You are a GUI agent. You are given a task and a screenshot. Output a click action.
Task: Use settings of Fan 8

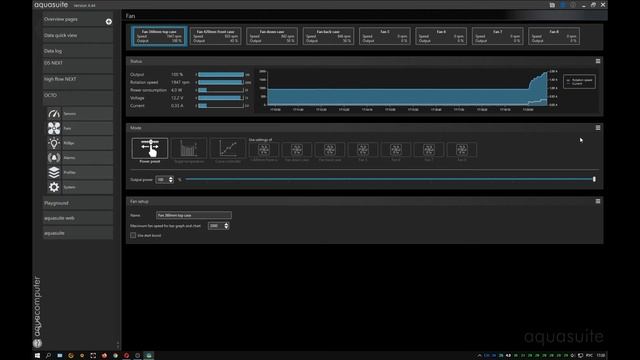click(x=462, y=150)
